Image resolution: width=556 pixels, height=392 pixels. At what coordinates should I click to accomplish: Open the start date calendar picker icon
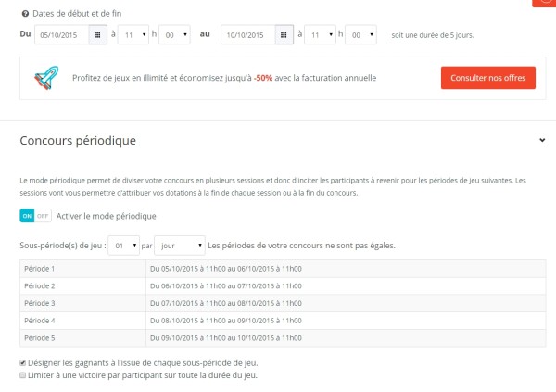coord(97,35)
